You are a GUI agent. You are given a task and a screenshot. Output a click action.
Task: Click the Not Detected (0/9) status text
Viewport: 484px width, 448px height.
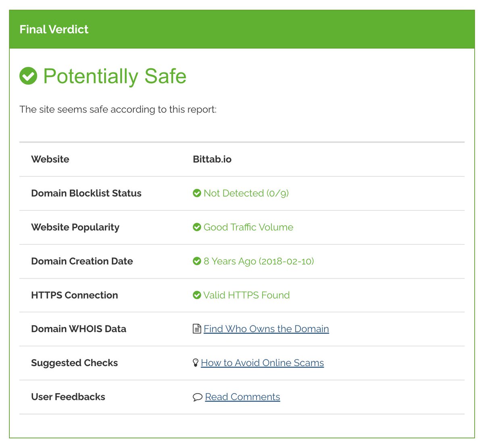coord(246,193)
